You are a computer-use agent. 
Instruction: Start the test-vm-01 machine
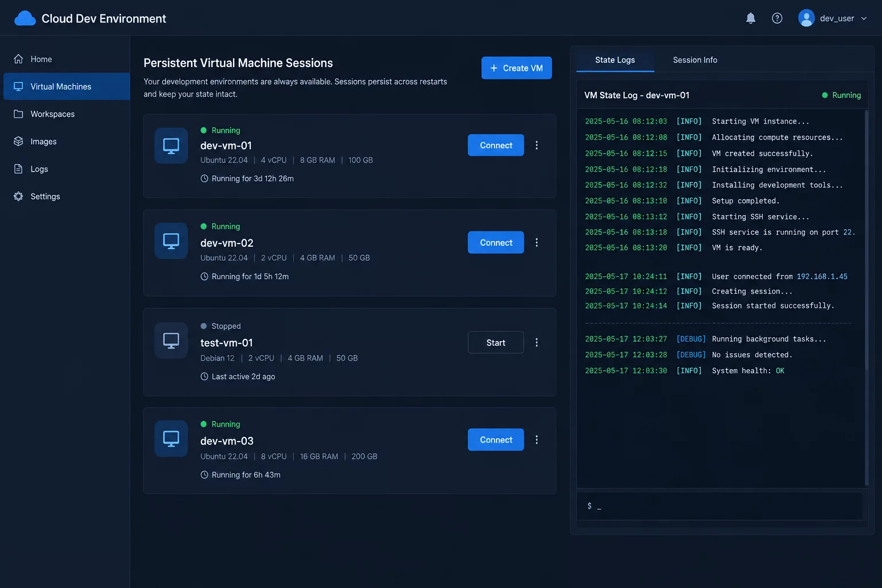point(496,342)
